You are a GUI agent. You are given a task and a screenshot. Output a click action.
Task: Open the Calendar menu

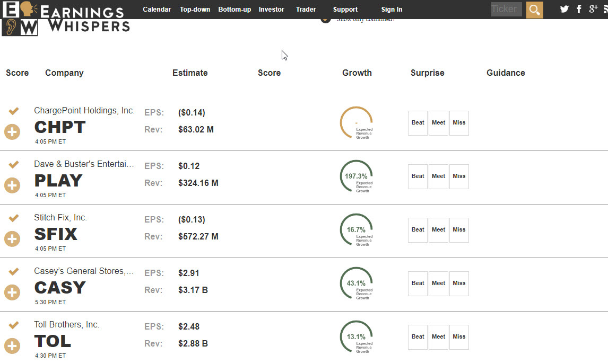tap(157, 10)
